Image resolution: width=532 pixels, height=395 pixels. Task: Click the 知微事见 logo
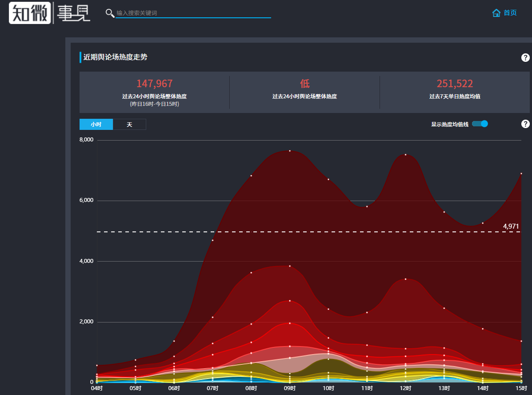click(x=49, y=13)
